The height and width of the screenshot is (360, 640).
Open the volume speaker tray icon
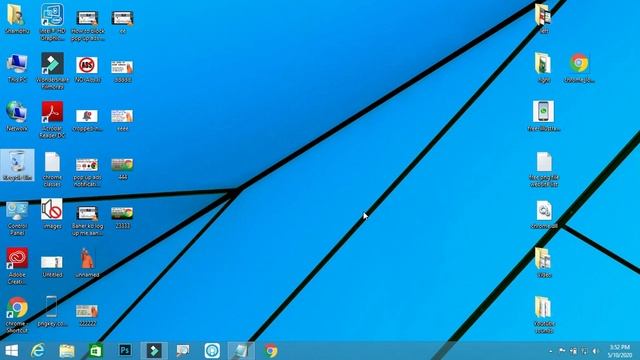pyautogui.click(x=596, y=351)
